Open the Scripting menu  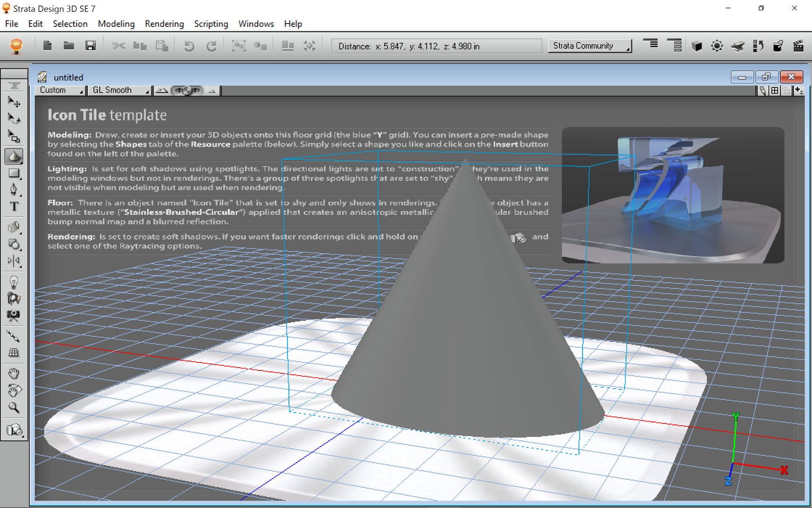[x=211, y=24]
